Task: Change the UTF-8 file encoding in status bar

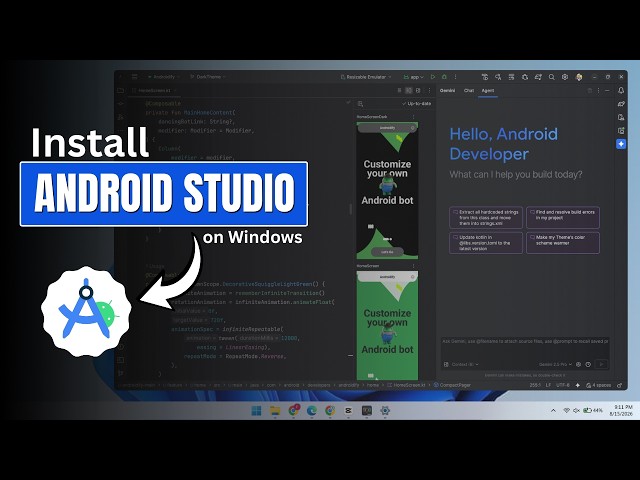Action: pos(562,385)
